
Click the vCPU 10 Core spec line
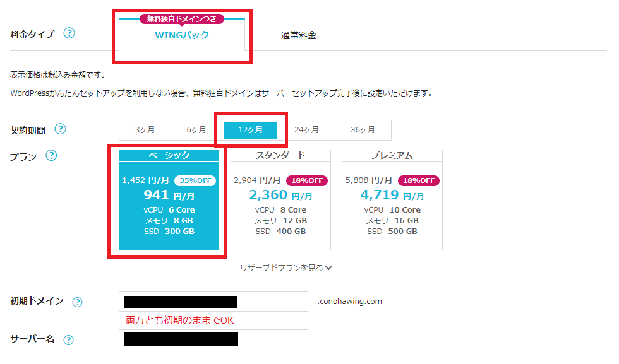392,210
